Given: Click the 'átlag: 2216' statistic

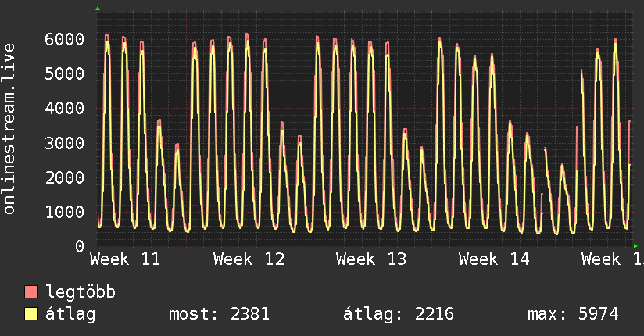Looking at the screenshot, I should coord(399,314).
